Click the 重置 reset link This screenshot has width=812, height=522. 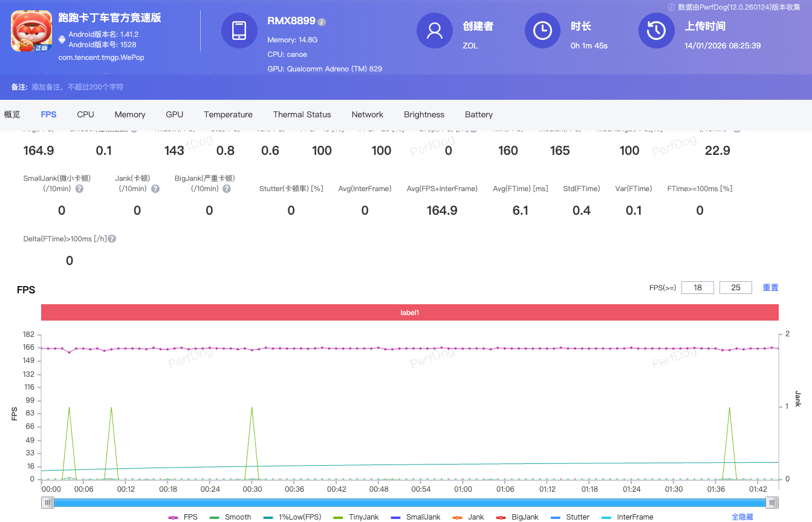(770, 287)
